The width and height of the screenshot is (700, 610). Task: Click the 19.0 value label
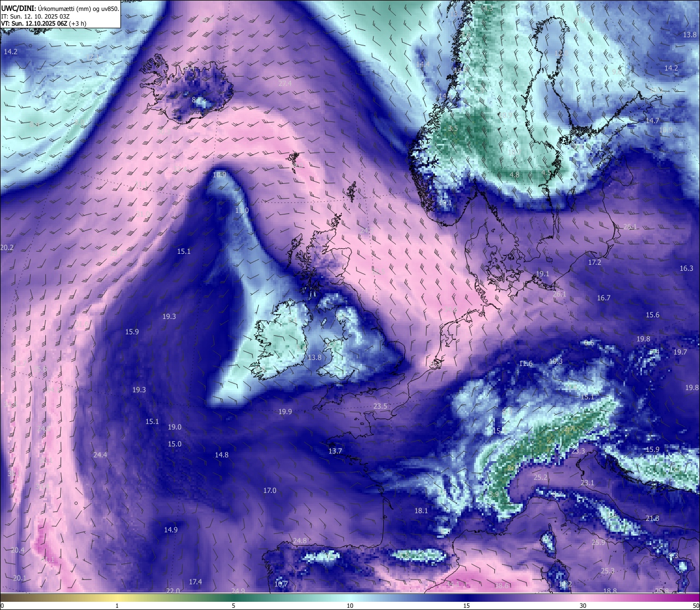pos(174,427)
